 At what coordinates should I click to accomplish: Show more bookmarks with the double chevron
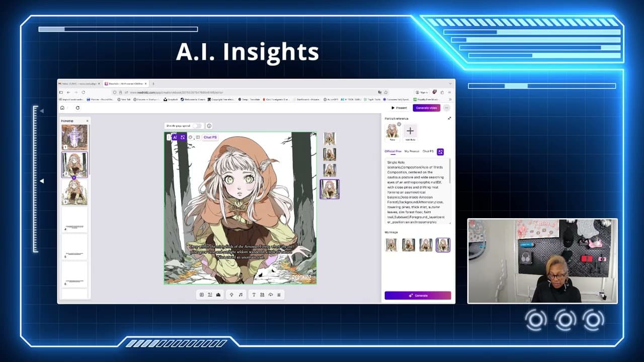(x=450, y=100)
